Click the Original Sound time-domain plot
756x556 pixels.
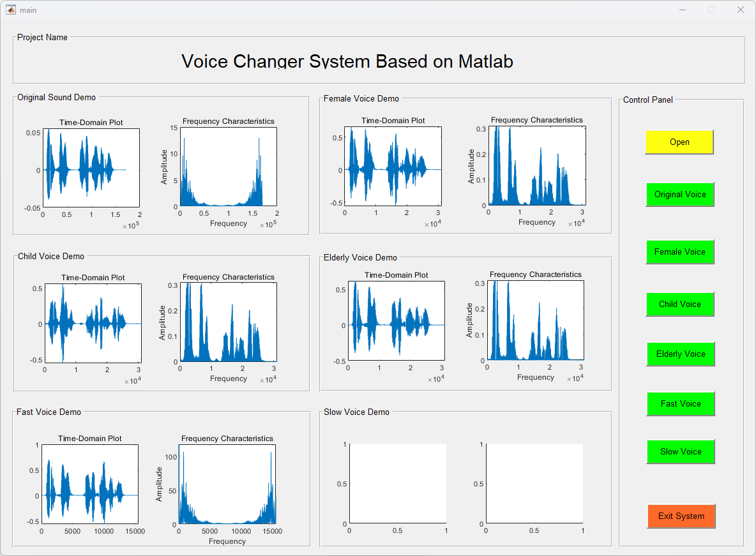(91, 168)
